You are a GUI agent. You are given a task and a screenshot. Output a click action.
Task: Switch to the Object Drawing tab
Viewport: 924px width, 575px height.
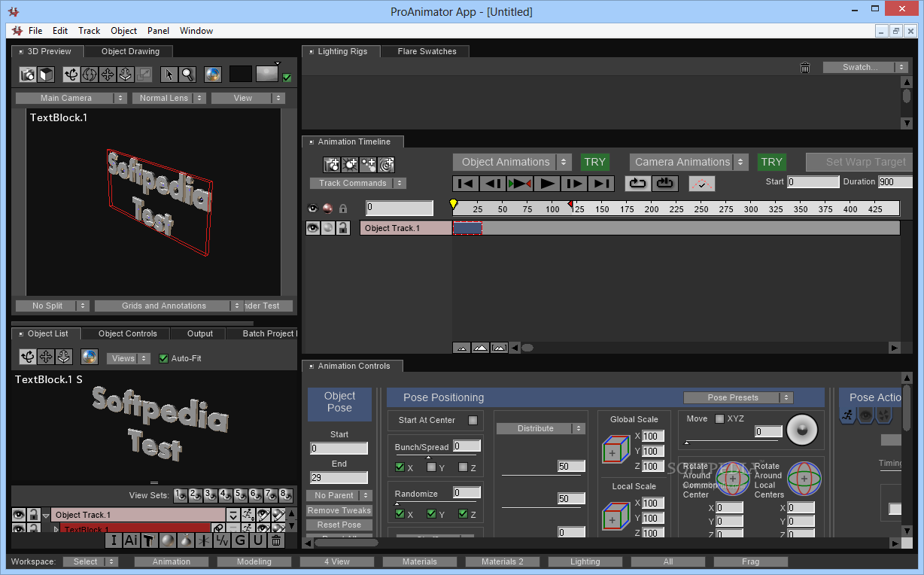[x=130, y=51]
